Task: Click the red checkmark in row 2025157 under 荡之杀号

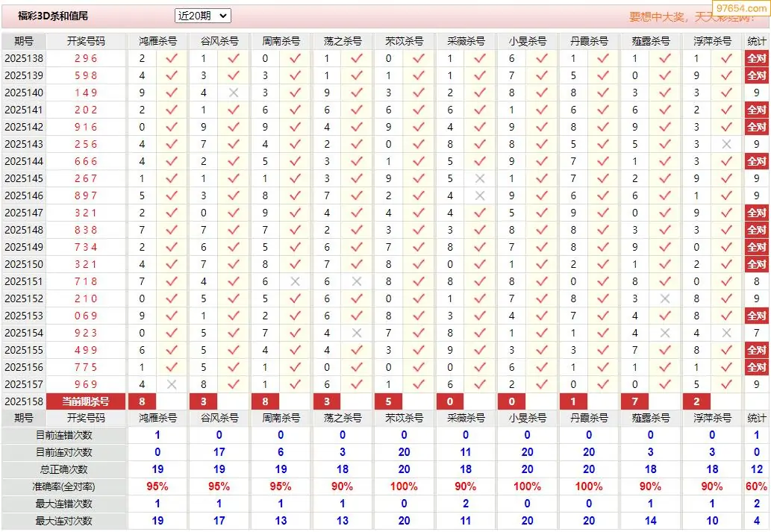Action: tap(357, 384)
